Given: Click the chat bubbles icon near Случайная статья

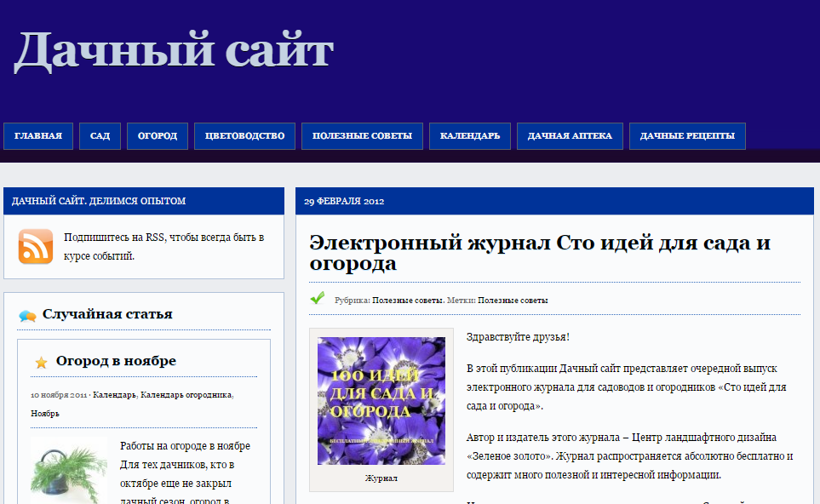Looking at the screenshot, I should tap(27, 316).
